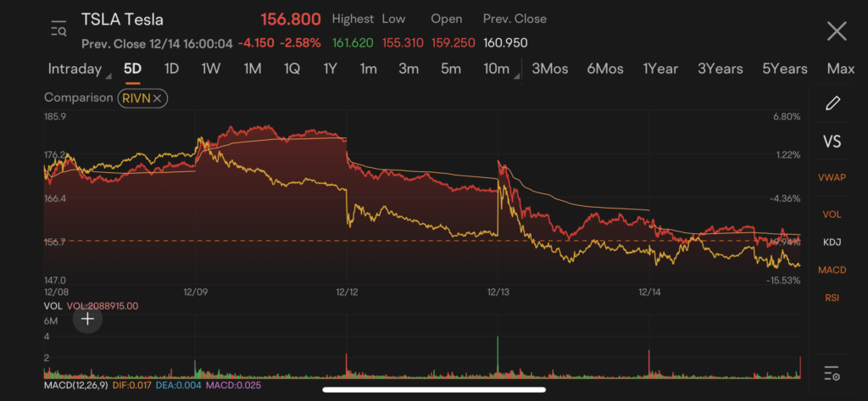Click the -2.58% change value
This screenshot has width=868, height=401.
click(x=299, y=42)
